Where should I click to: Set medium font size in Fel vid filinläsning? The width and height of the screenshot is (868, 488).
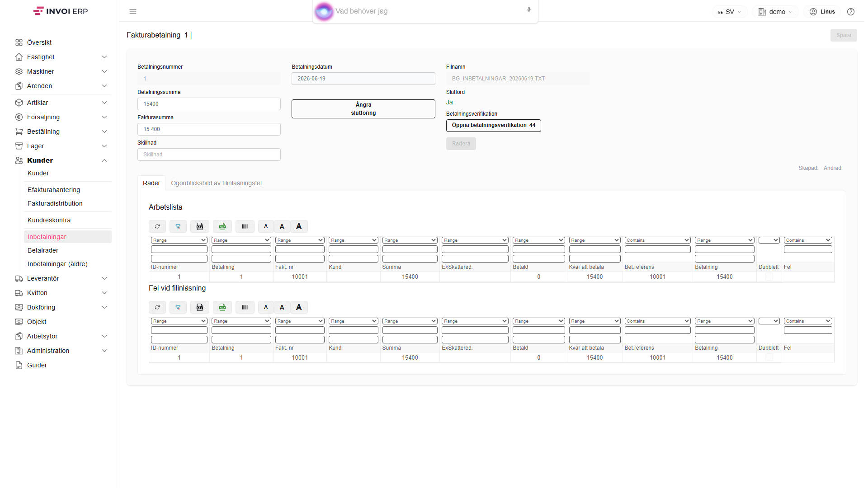coord(282,307)
